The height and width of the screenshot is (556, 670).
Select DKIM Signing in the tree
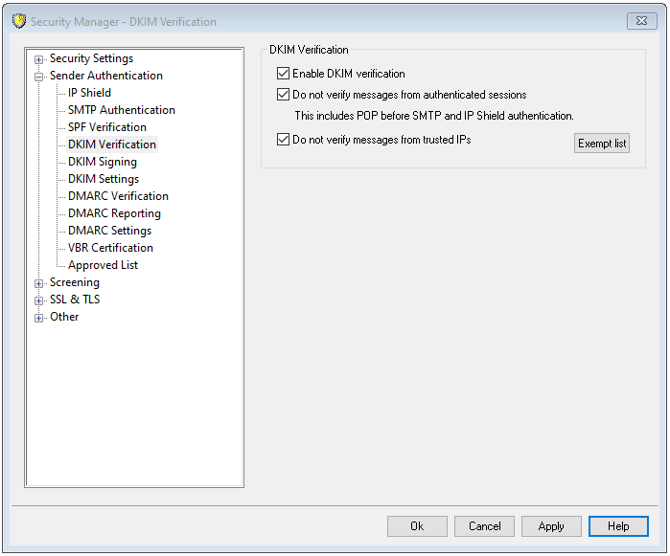102,162
